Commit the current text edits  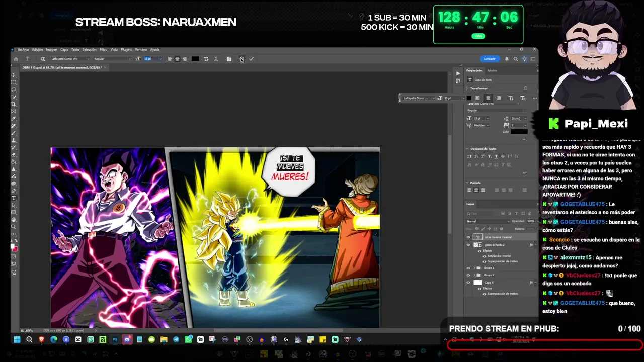(x=251, y=59)
